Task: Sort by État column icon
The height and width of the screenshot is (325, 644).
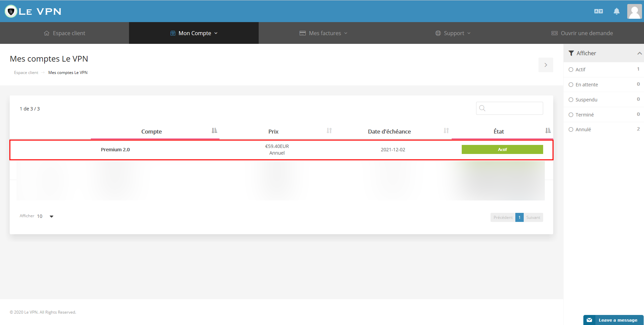Action: click(548, 131)
